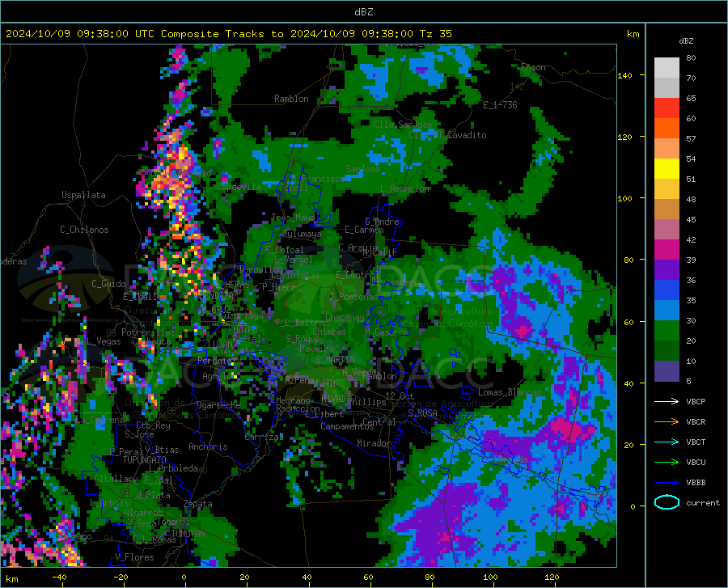This screenshot has width=728, height=588.
Task: Click the 'TUPUNGATO' place label
Action: tap(145, 460)
